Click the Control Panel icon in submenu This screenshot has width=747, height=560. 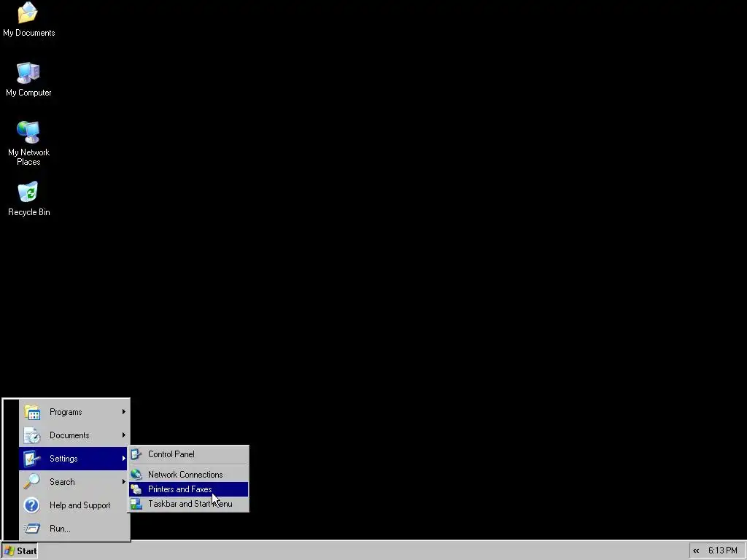(x=136, y=454)
